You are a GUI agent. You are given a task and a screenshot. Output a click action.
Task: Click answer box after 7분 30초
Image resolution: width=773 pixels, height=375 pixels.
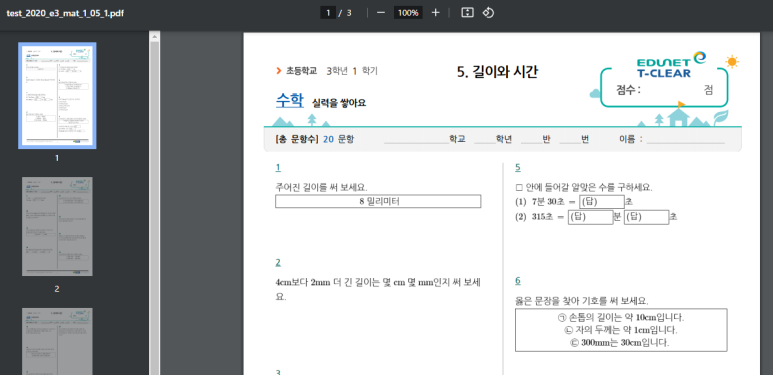[602, 202]
